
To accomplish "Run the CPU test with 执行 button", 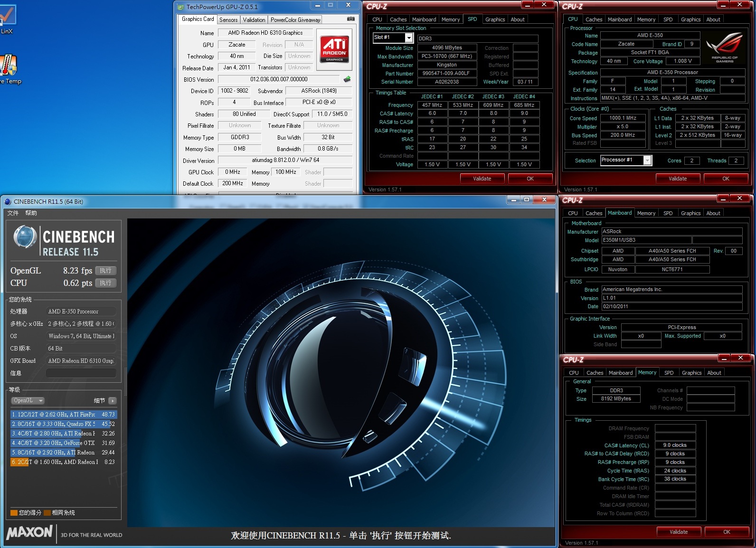I will coord(105,283).
